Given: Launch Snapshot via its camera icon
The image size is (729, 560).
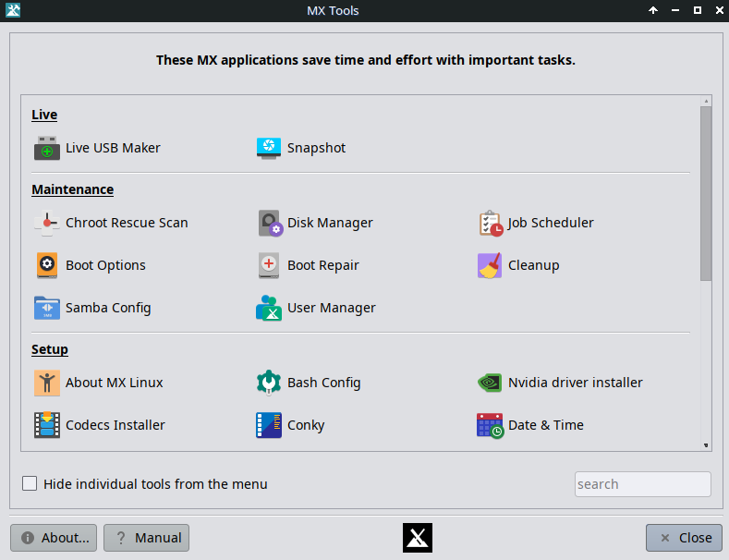Looking at the screenshot, I should [269, 148].
